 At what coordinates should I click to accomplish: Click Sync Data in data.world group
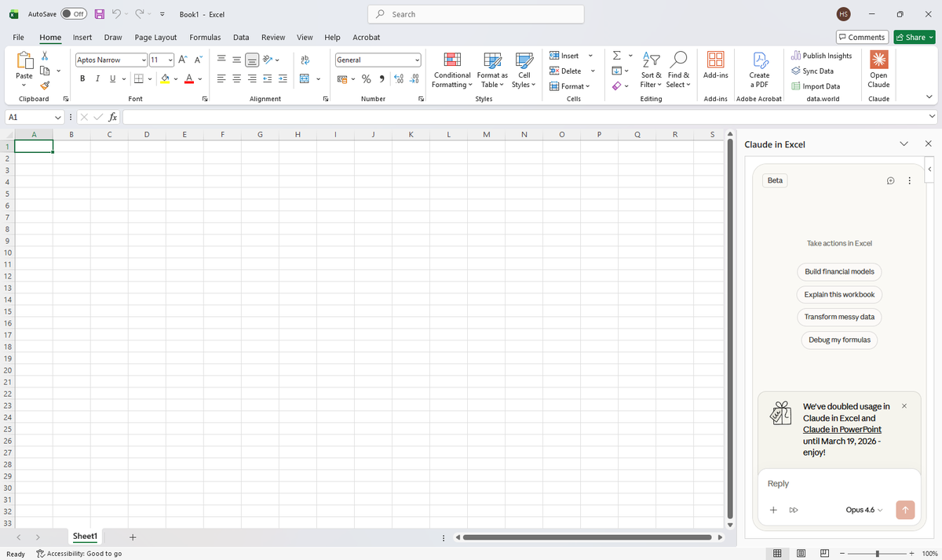click(812, 71)
